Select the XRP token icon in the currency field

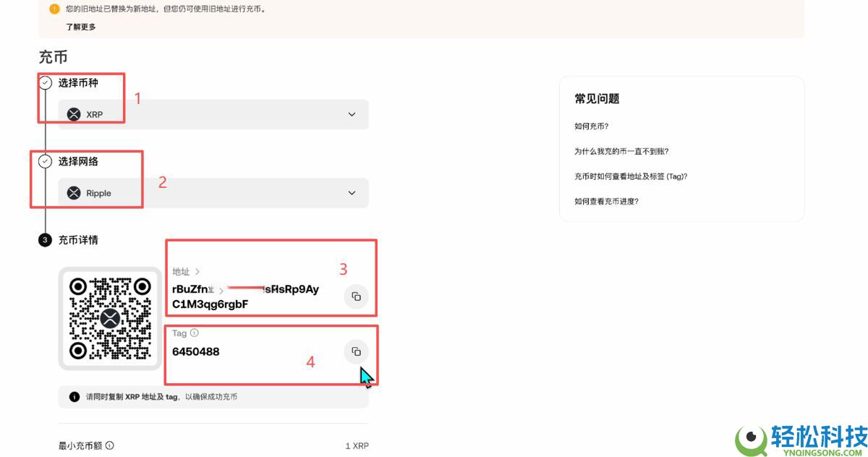coord(73,114)
